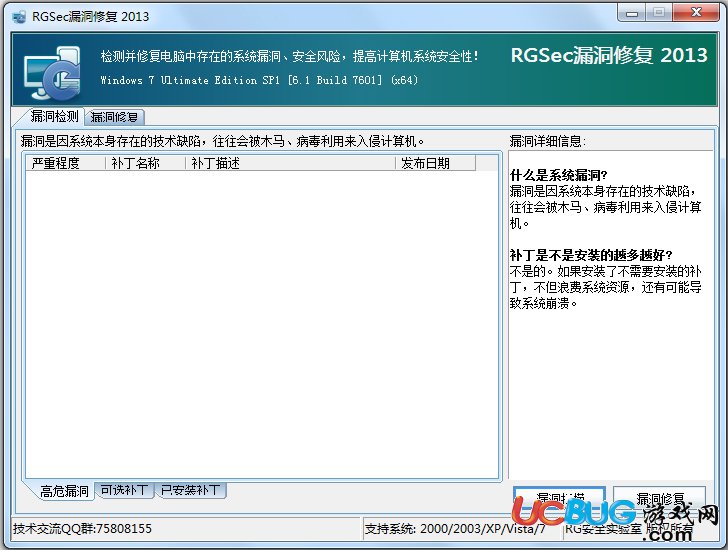Sort by 发布日期 column header
The height and width of the screenshot is (550, 728).
[436, 163]
